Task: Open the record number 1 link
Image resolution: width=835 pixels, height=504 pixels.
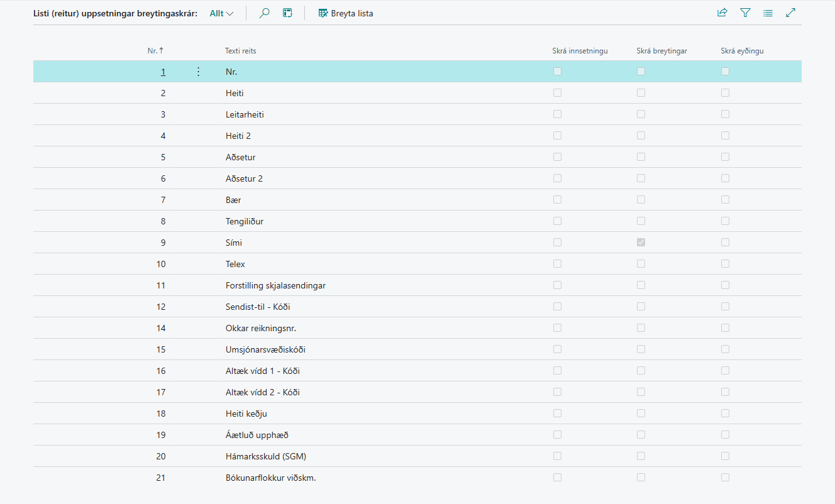Action: click(163, 72)
